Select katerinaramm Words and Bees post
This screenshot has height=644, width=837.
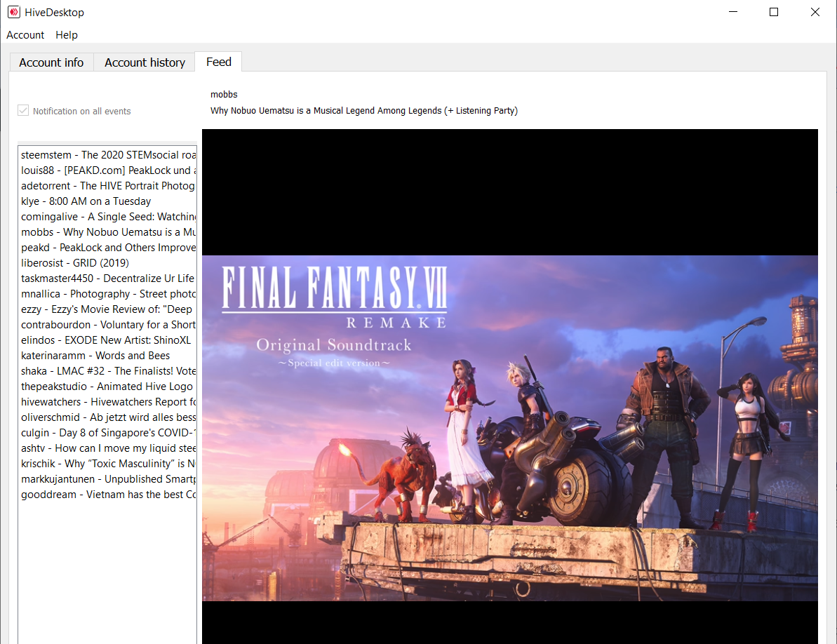click(x=108, y=356)
